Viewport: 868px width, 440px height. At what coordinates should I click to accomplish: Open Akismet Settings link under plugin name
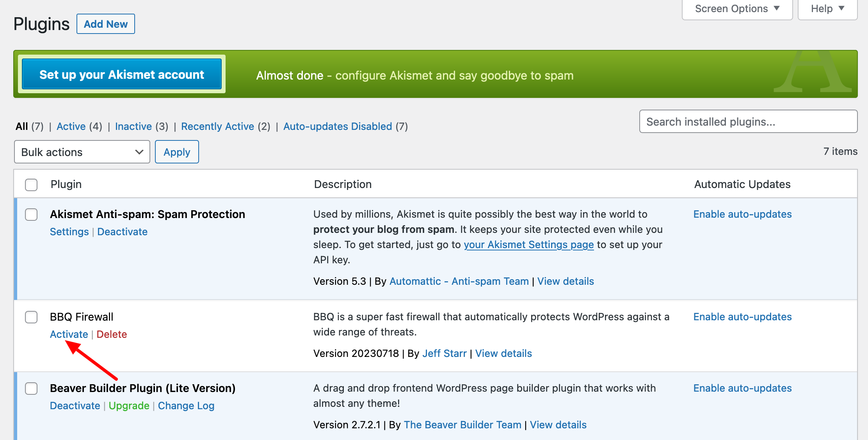coord(69,232)
